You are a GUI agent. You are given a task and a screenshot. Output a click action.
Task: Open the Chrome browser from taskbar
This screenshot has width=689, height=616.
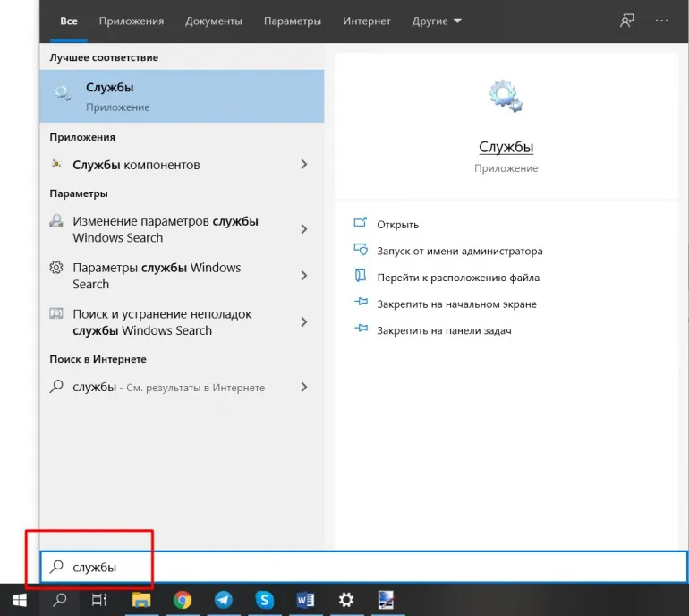(x=183, y=600)
